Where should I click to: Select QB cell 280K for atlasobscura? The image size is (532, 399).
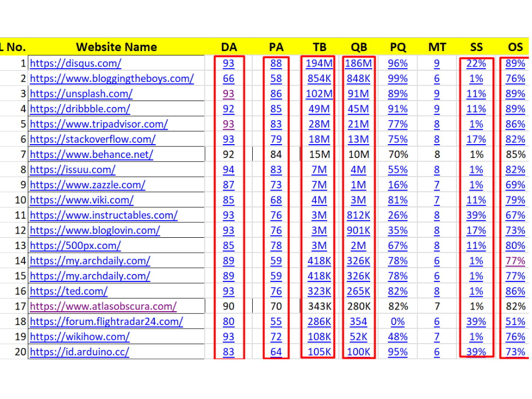359,306
